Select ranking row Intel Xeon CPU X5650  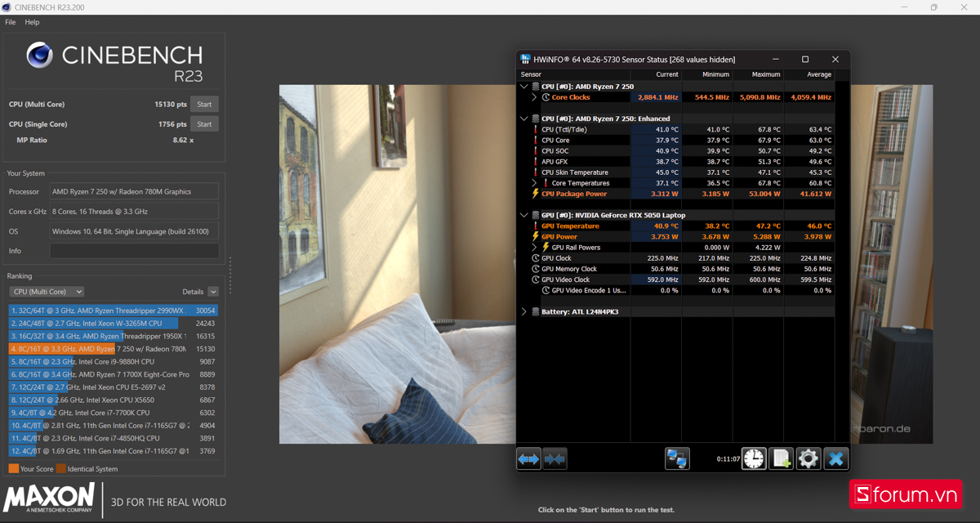click(113, 400)
